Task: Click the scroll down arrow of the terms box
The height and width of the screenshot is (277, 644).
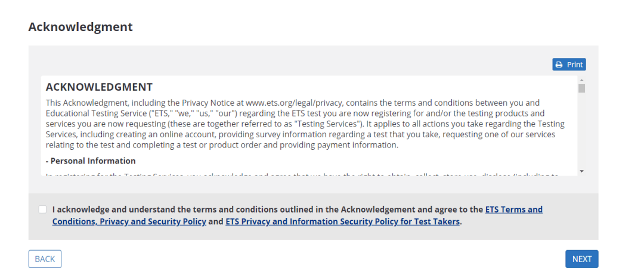Action: tap(581, 171)
